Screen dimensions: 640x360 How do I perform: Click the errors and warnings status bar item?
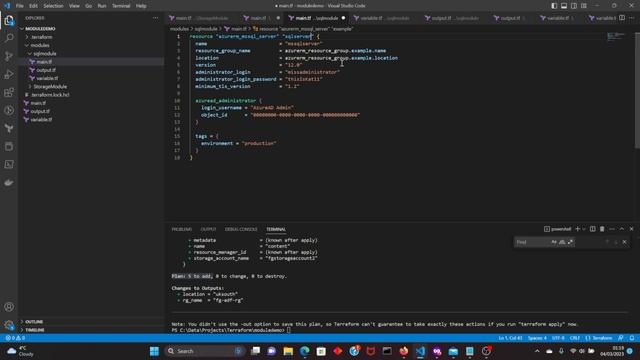pyautogui.click(x=15, y=338)
